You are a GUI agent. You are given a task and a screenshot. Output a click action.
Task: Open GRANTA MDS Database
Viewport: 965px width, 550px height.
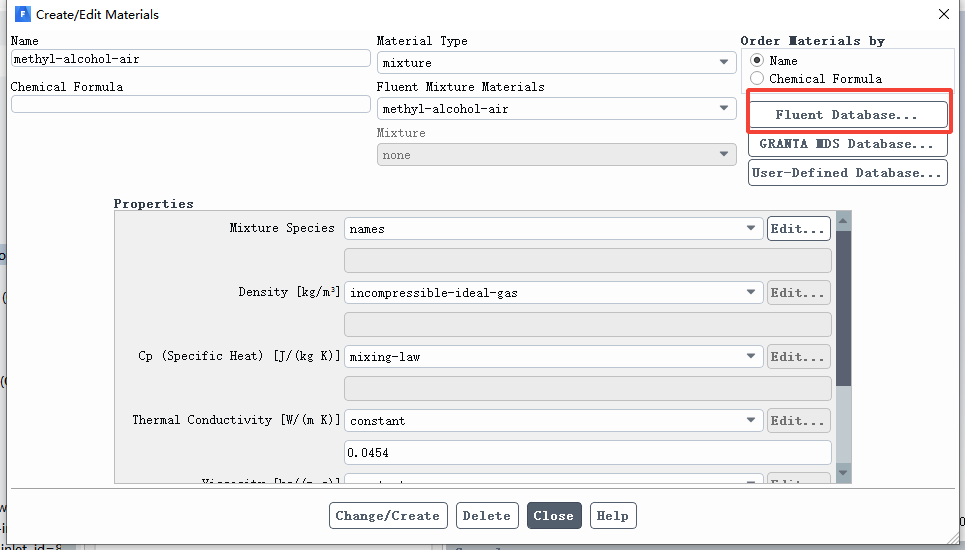point(847,144)
